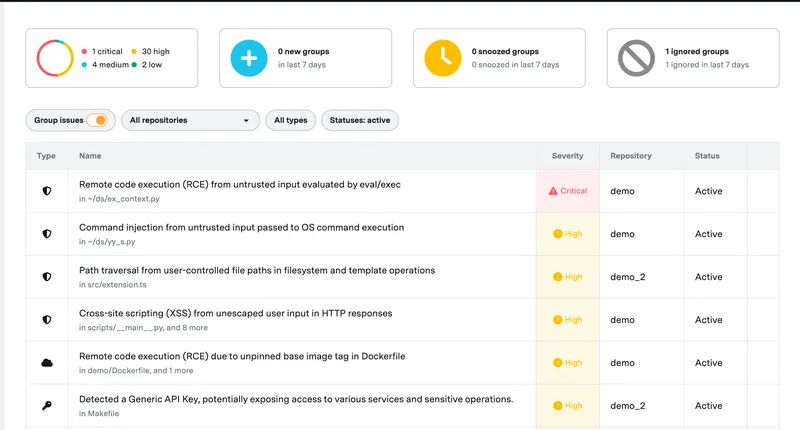Open the All repositories dropdown

(x=190, y=120)
